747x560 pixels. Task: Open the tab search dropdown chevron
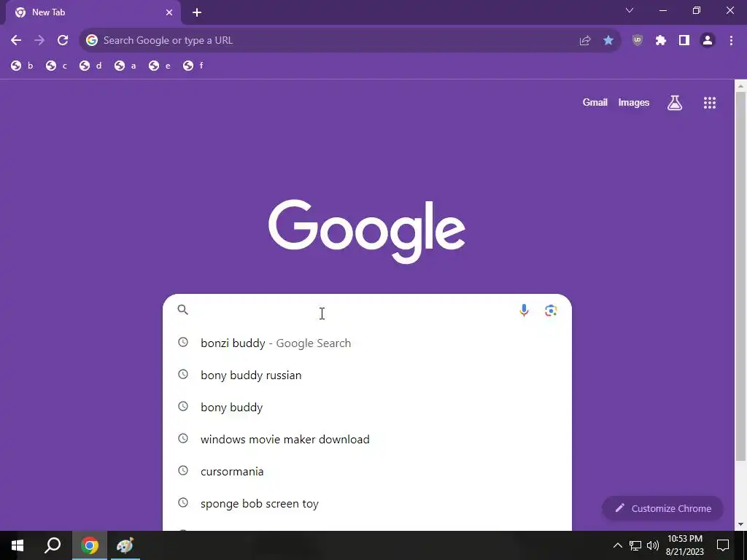point(630,10)
